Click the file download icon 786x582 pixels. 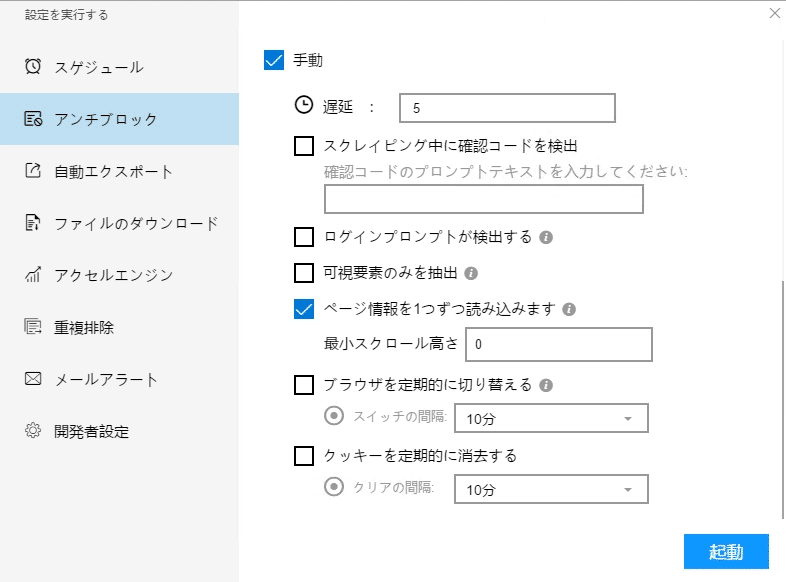[x=33, y=223]
